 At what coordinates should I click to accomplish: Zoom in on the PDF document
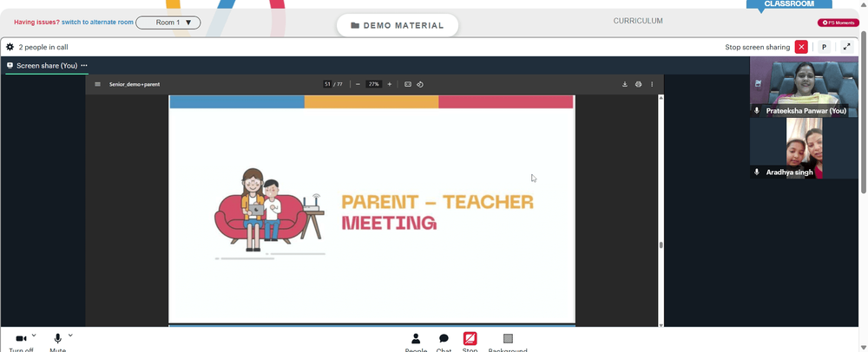tap(390, 84)
